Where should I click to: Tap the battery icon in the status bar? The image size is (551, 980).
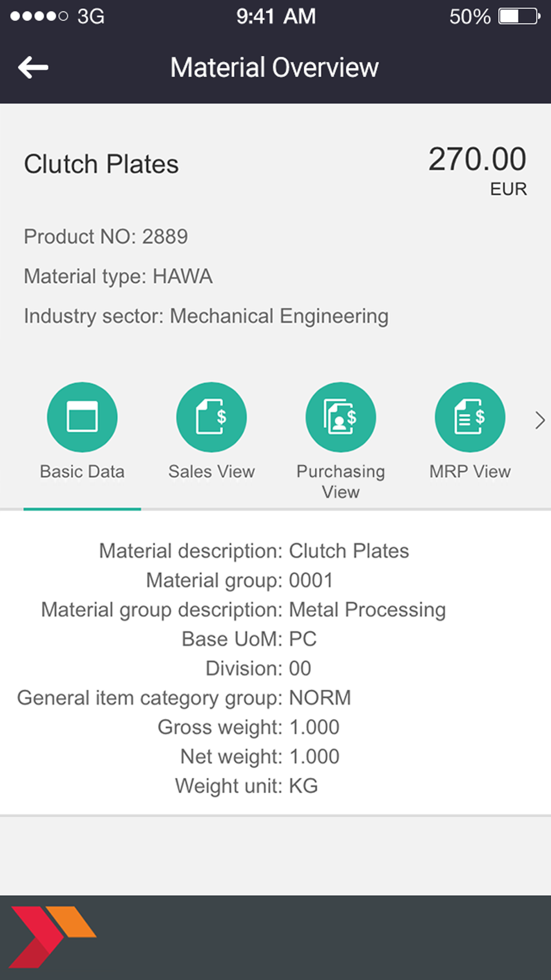520,17
